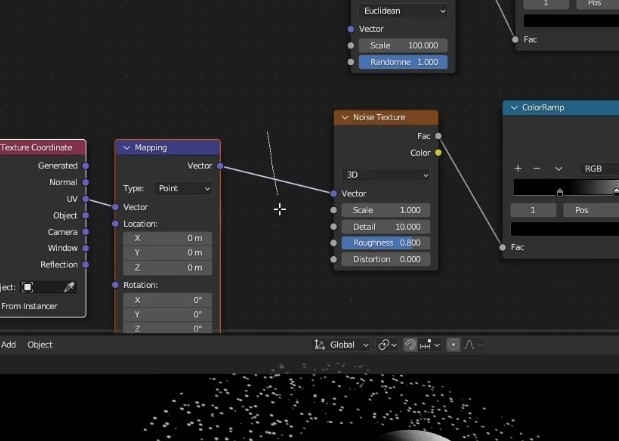Click the Noise Texture Vector input socket
The height and width of the screenshot is (441, 619).
click(x=334, y=194)
